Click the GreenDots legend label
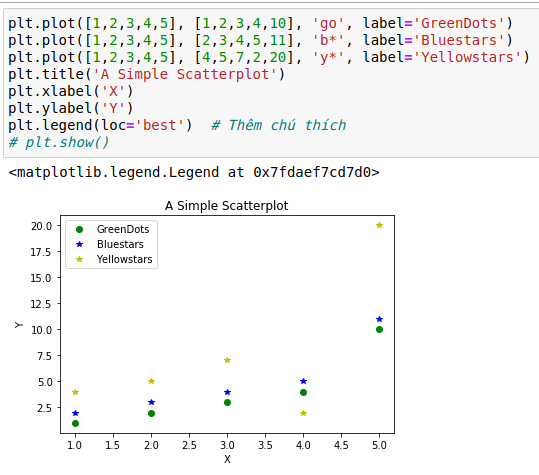 click(123, 229)
